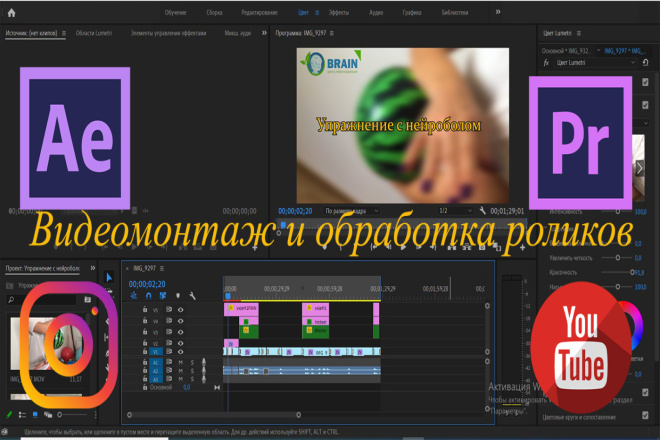The height and width of the screenshot is (440, 660).
Task: Toggle V1 track targeting
Action: click(155, 352)
